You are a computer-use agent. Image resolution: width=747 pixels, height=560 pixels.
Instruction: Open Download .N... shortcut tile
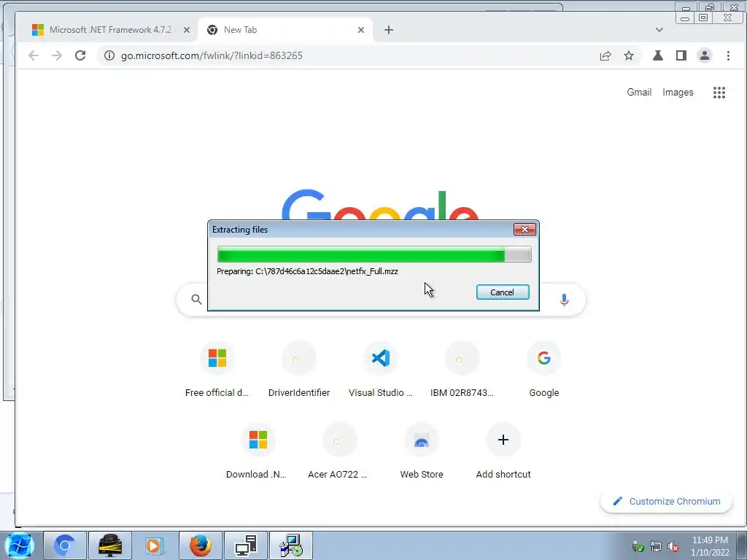coord(258,451)
